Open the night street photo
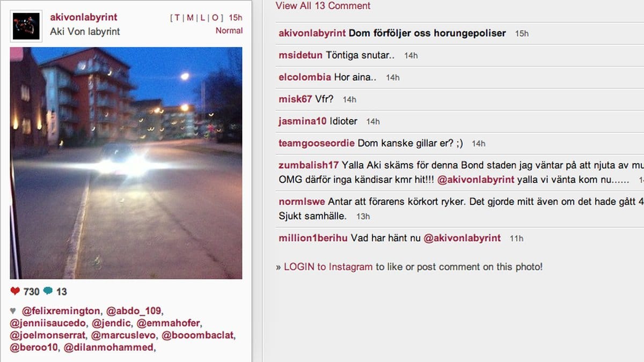Screen dimensions: 644x362 (x=126, y=163)
